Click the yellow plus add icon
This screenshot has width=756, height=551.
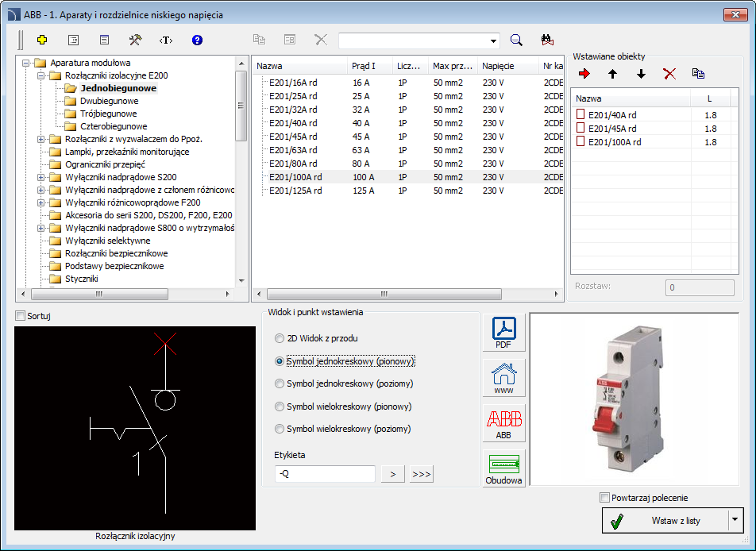point(42,40)
